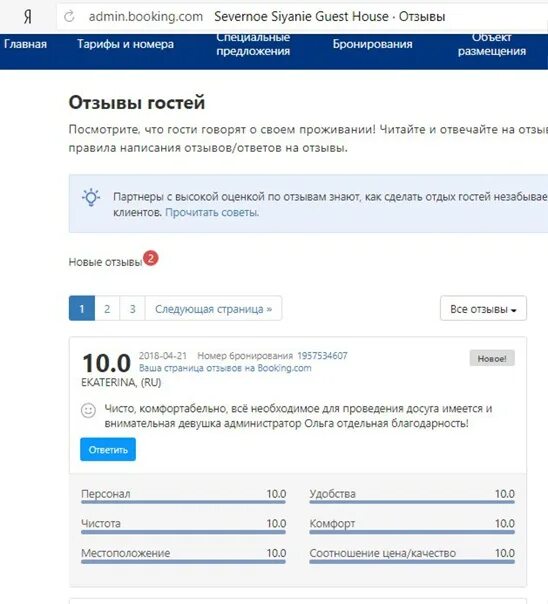Open Тарифы и номера menu

(x=125, y=44)
